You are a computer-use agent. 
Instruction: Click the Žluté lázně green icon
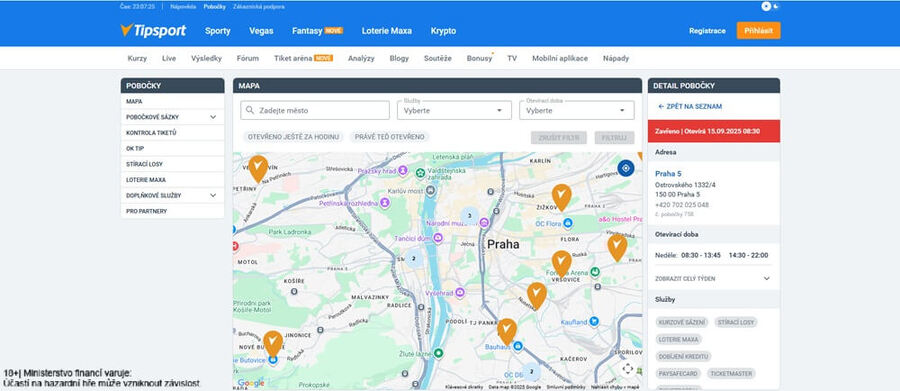coord(439,353)
